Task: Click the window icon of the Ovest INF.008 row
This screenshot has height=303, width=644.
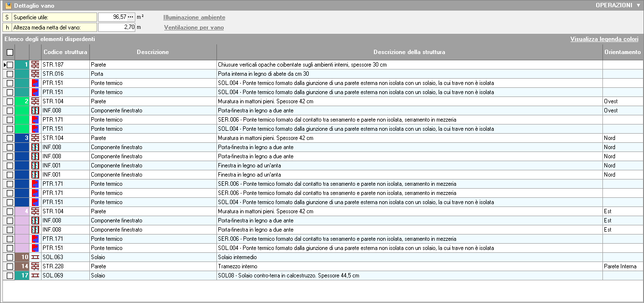Action: 35,110
